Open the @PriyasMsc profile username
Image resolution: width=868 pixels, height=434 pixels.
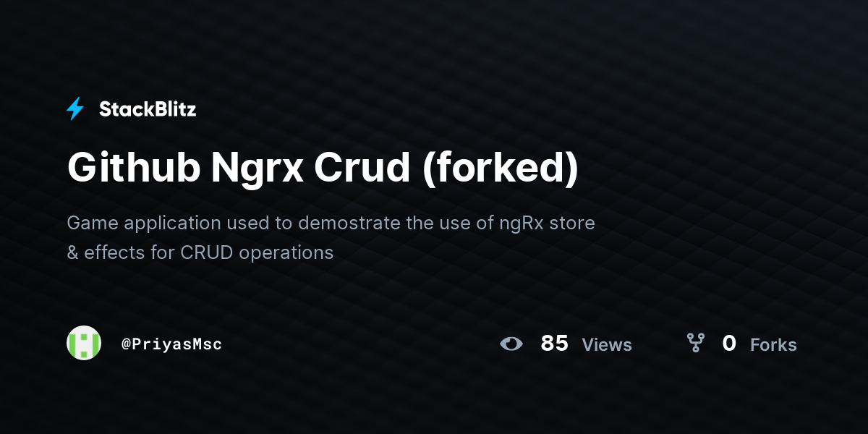(x=171, y=344)
